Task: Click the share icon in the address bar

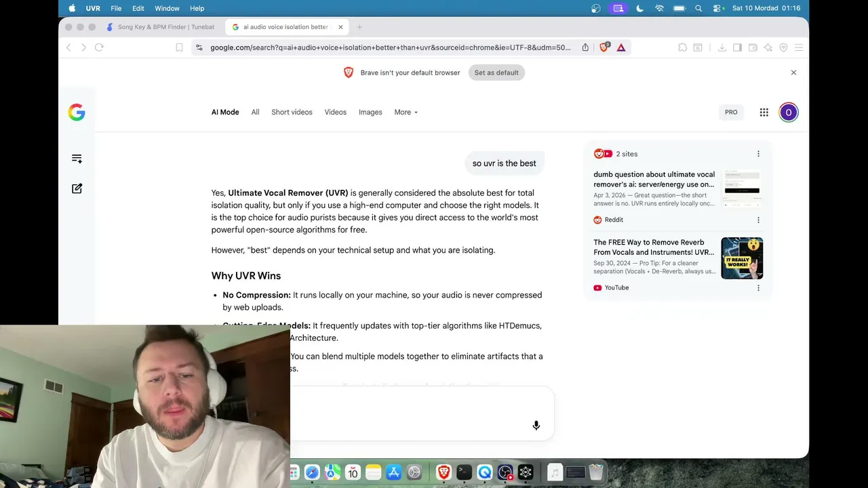Action: 585,47
